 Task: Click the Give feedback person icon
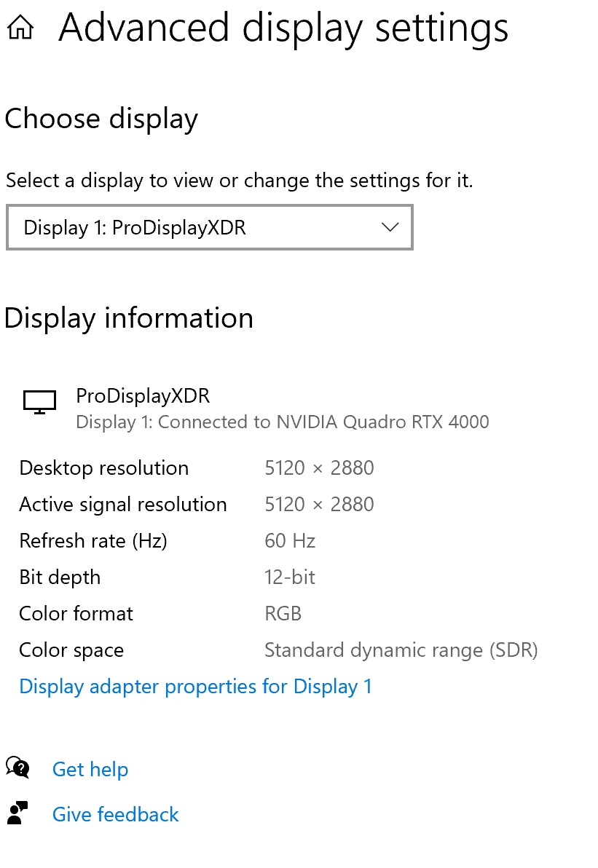pos(17,813)
